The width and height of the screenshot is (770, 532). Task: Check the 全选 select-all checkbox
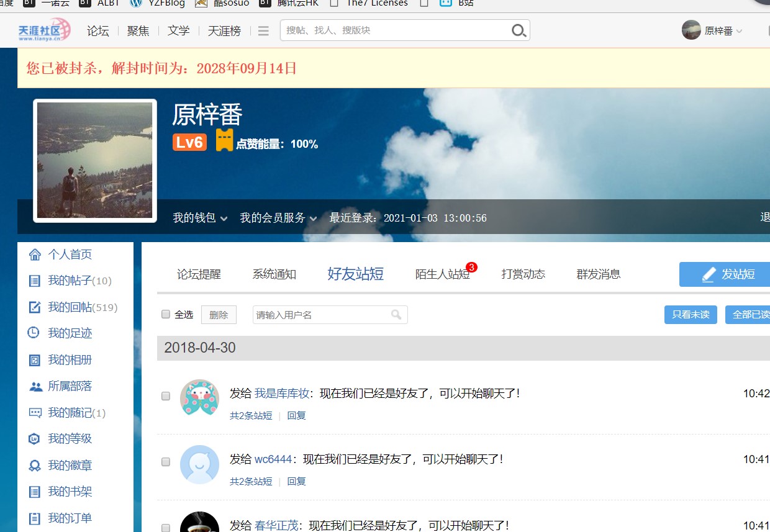pyautogui.click(x=166, y=314)
